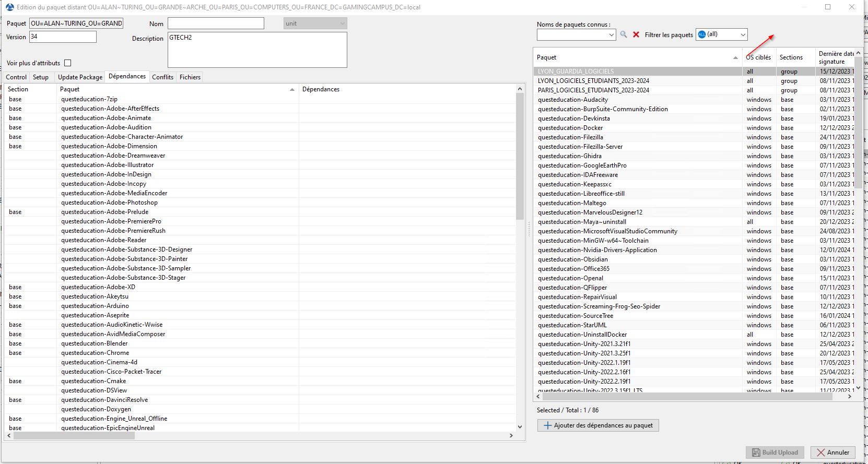868x464 pixels.
Task: Sort by the left Paquet column header
Action: pos(178,89)
